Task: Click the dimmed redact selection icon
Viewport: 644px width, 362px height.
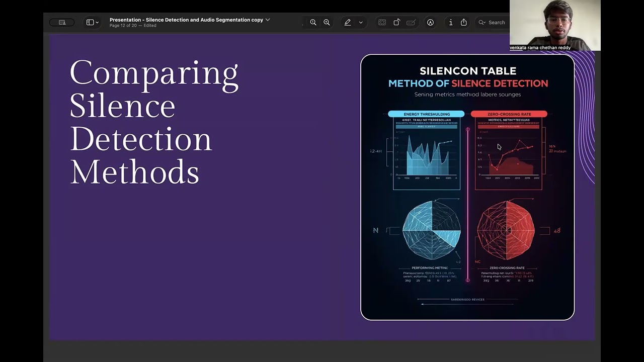Action: tap(382, 22)
